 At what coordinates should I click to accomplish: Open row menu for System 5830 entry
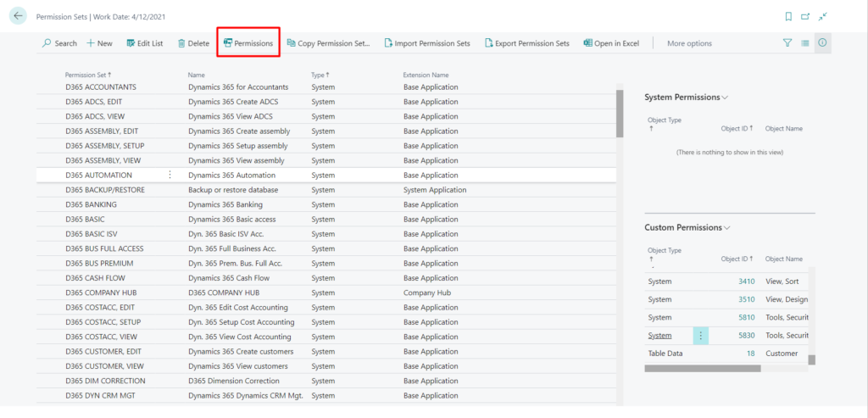coord(701,336)
